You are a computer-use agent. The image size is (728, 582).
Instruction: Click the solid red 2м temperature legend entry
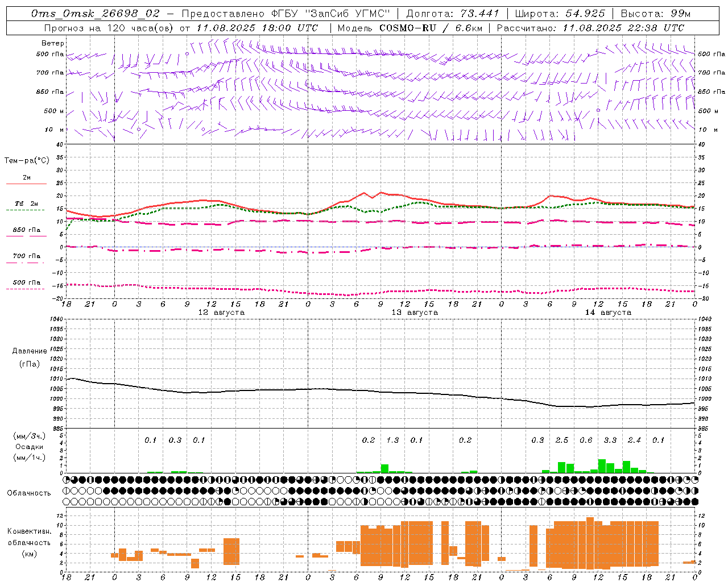(26, 180)
